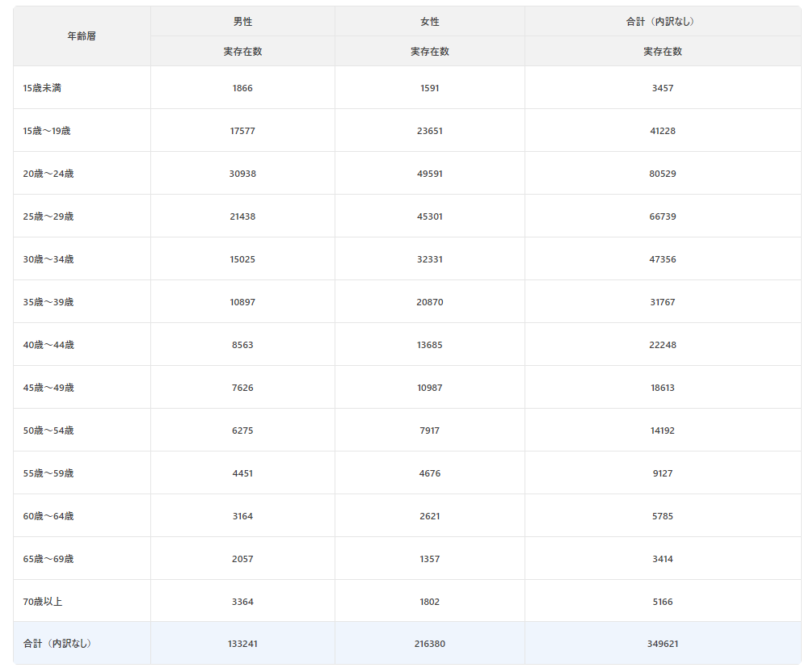
Task: Click male value 2057
Action: coord(242,559)
